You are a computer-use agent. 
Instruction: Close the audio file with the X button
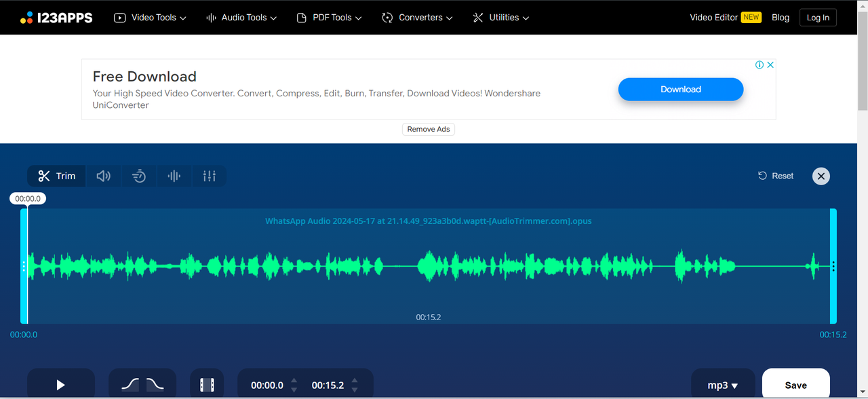[x=821, y=176]
